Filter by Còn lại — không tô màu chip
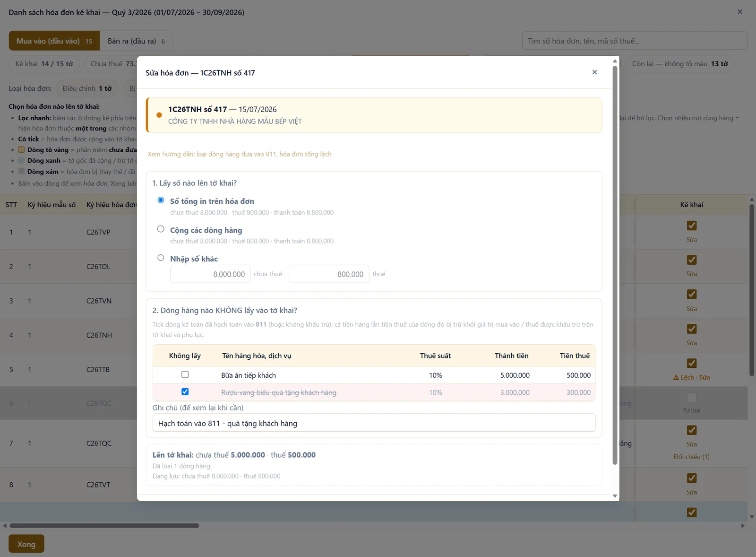The width and height of the screenshot is (756, 557). [x=680, y=64]
